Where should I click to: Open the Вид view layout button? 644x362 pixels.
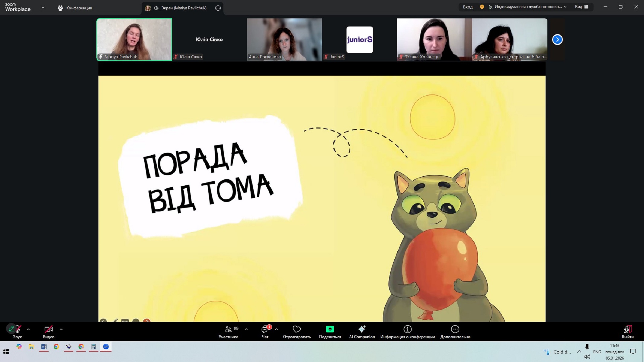click(x=582, y=7)
